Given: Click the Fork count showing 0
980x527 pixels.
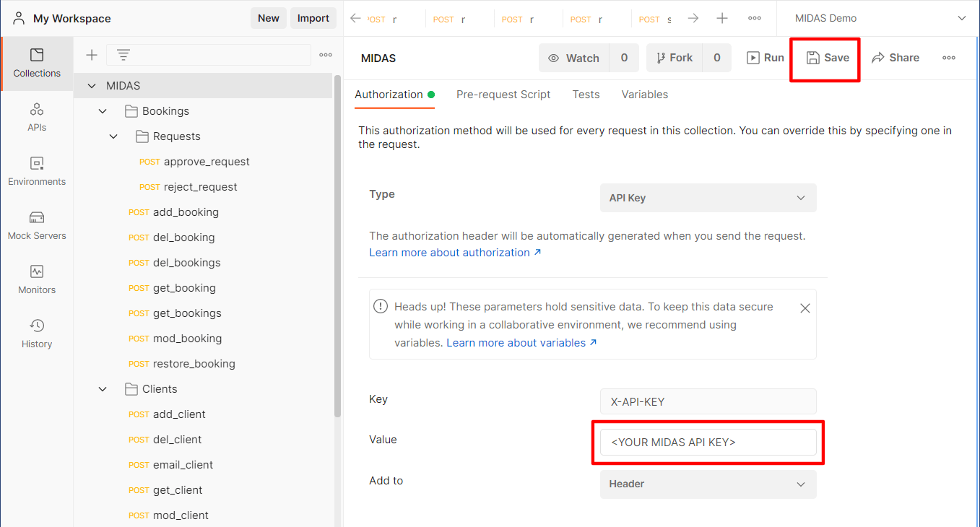Looking at the screenshot, I should tap(716, 58).
